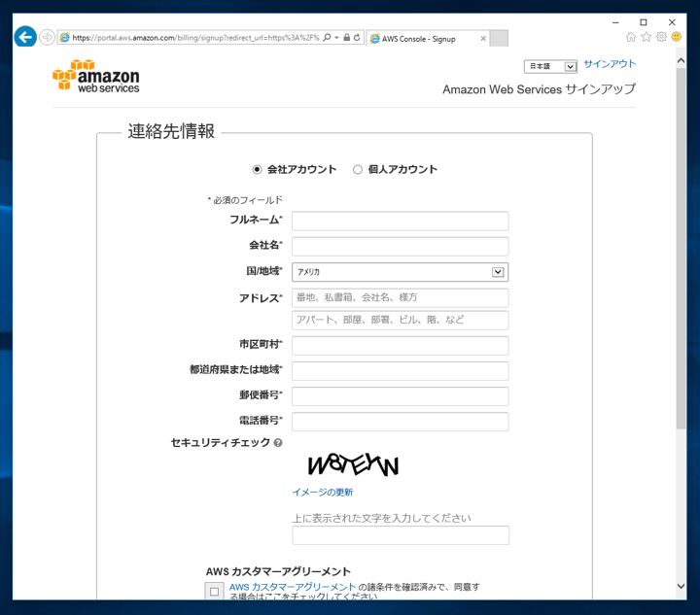This screenshot has height=615, width=700.
Task: Click the lock security icon in address bar
Action: point(346,38)
